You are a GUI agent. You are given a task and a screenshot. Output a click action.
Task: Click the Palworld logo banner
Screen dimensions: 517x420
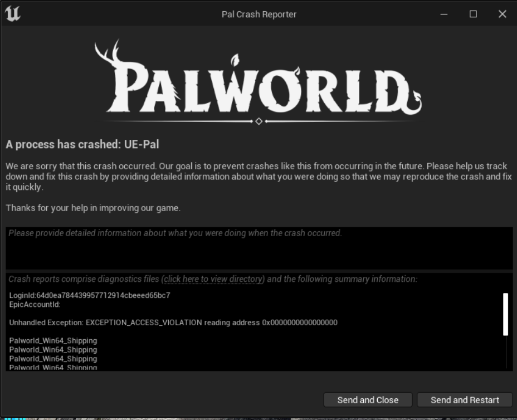point(258,81)
